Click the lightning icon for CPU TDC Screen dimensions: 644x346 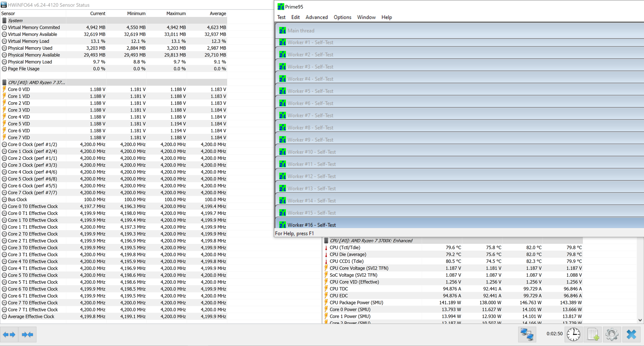pyautogui.click(x=326, y=289)
